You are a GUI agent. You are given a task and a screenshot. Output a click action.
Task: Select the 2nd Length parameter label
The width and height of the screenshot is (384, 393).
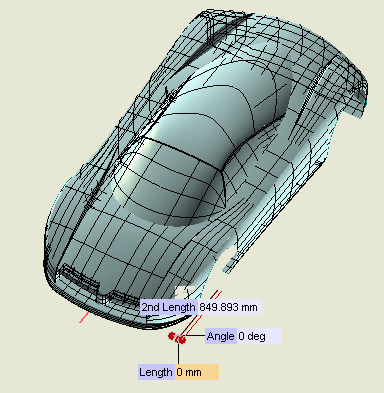pyautogui.click(x=169, y=307)
